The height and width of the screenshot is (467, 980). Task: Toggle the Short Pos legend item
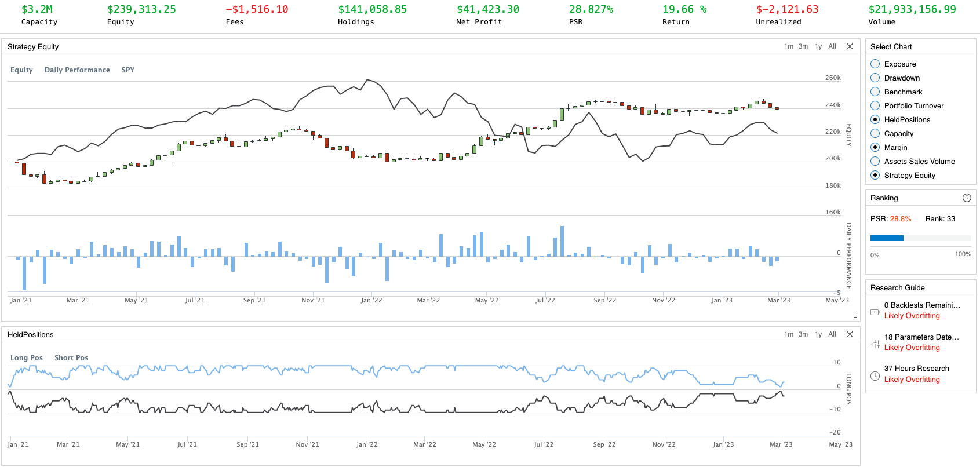pos(71,358)
